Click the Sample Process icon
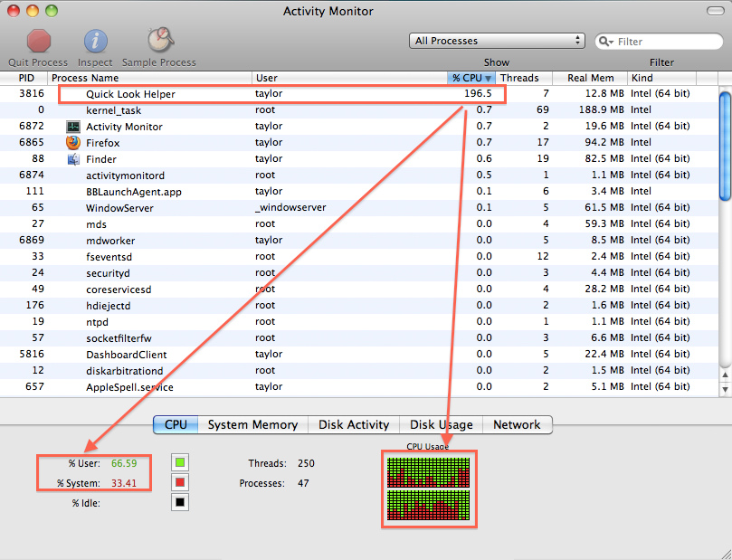 [x=160, y=40]
